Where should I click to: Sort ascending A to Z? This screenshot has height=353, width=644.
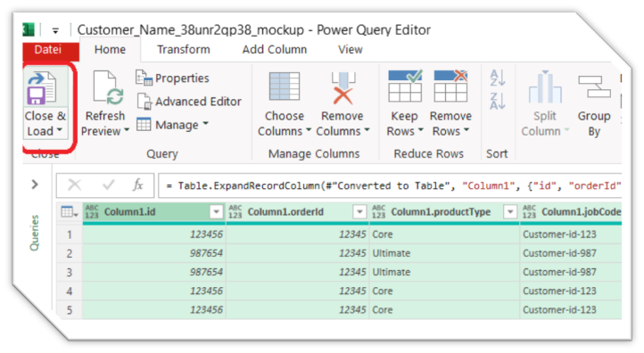pyautogui.click(x=498, y=78)
